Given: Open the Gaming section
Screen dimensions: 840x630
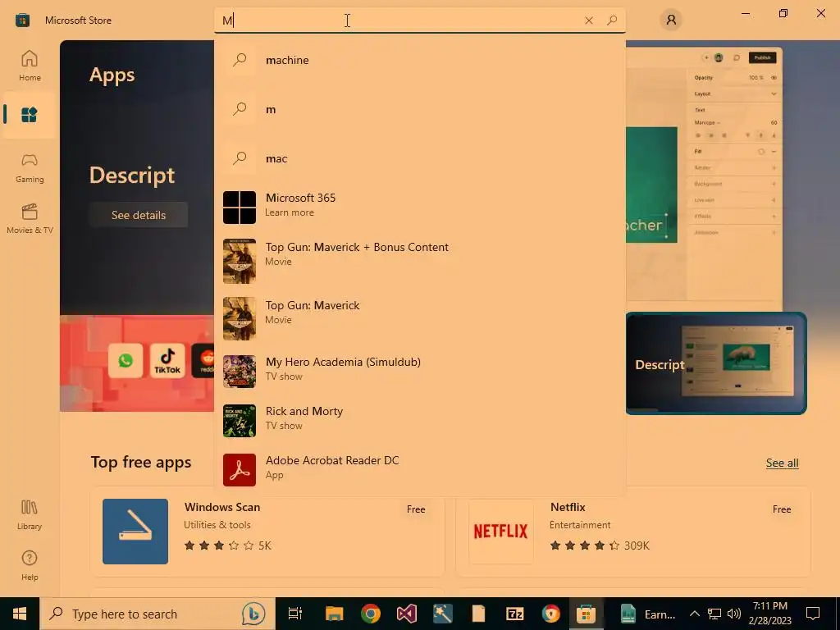Looking at the screenshot, I should (30, 167).
